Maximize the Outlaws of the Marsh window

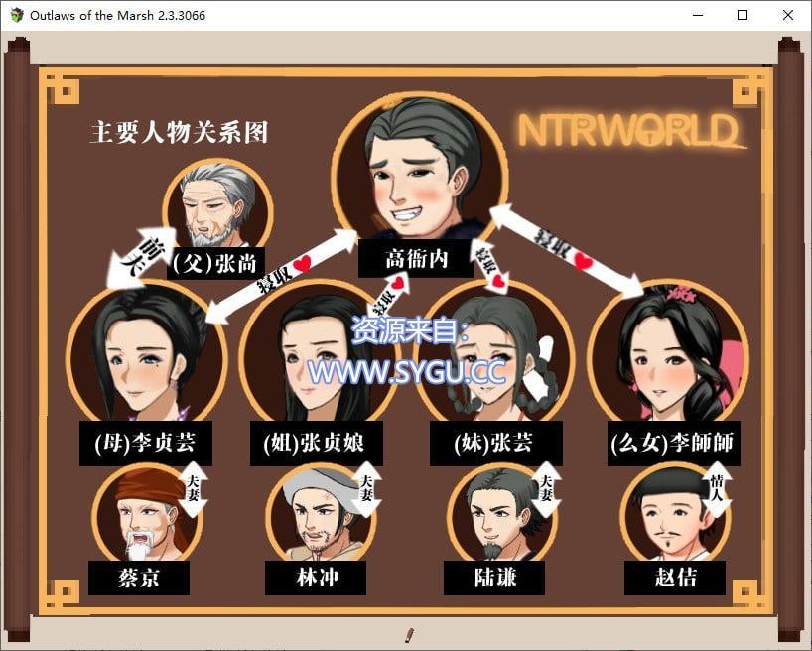[x=743, y=15]
